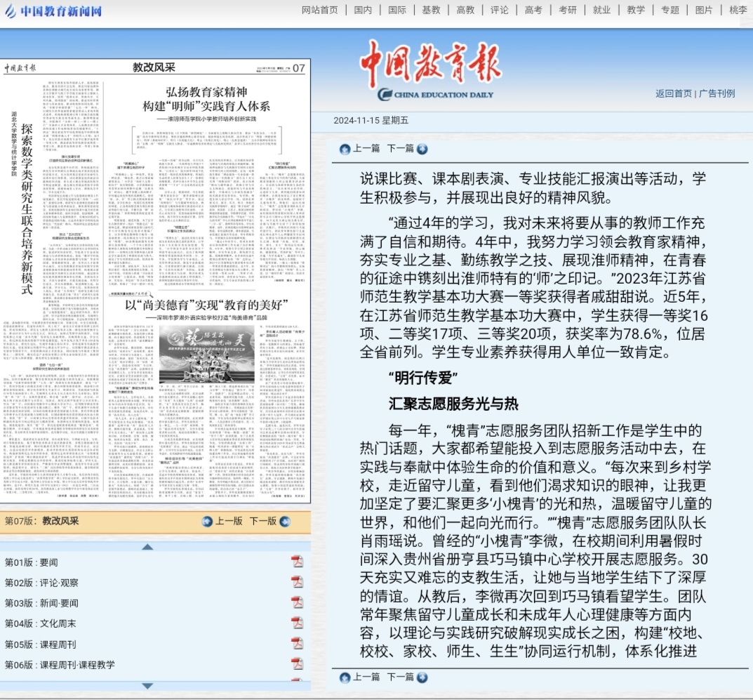Open 第05版 课程周刊 from page list
The height and width of the screenshot is (700, 753).
point(41,644)
